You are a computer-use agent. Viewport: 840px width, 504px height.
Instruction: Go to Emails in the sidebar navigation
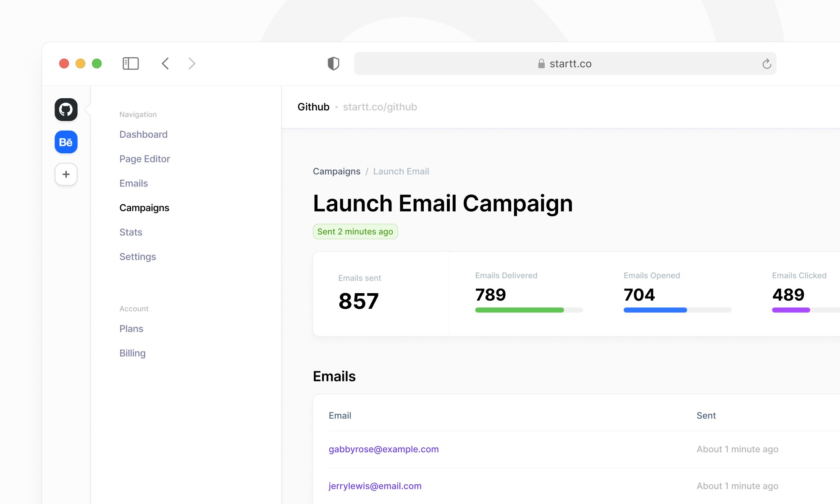point(134,183)
